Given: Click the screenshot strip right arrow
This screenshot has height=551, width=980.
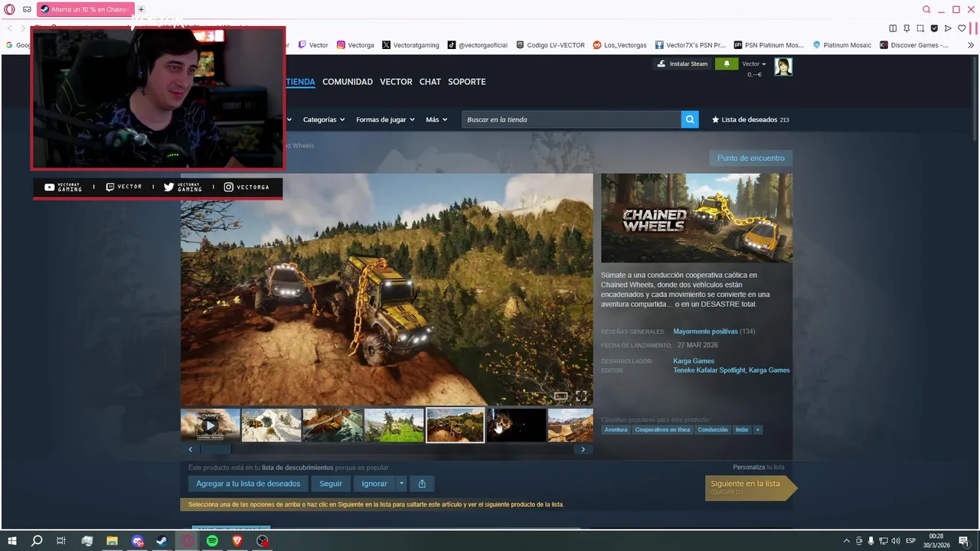Looking at the screenshot, I should [583, 450].
